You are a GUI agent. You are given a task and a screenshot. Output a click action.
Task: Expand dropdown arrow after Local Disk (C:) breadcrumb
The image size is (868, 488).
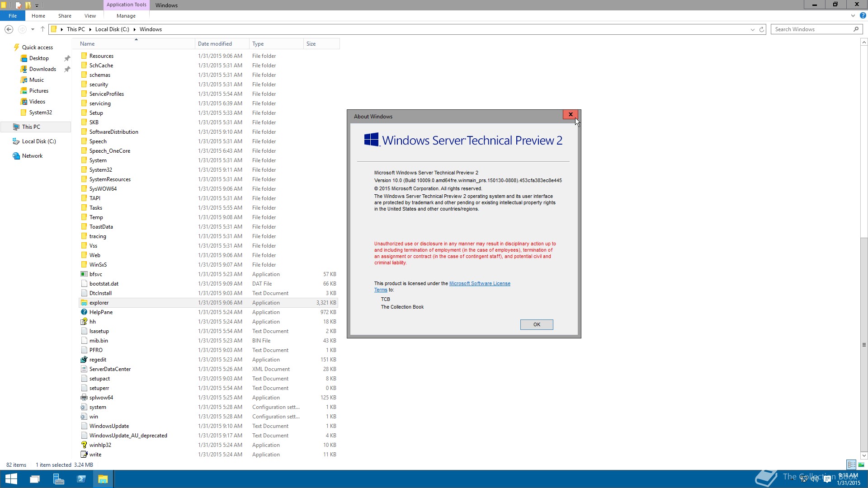point(134,29)
